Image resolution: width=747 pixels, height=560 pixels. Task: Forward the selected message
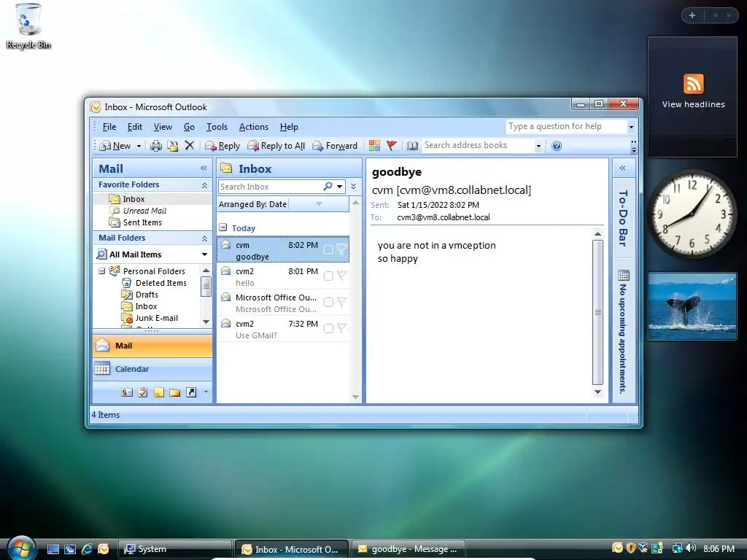point(334,146)
